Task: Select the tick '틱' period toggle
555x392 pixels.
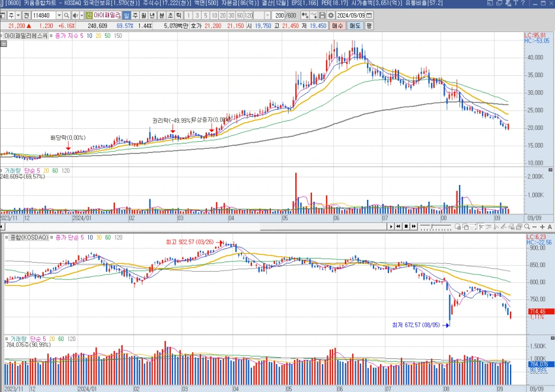Action: point(178,15)
